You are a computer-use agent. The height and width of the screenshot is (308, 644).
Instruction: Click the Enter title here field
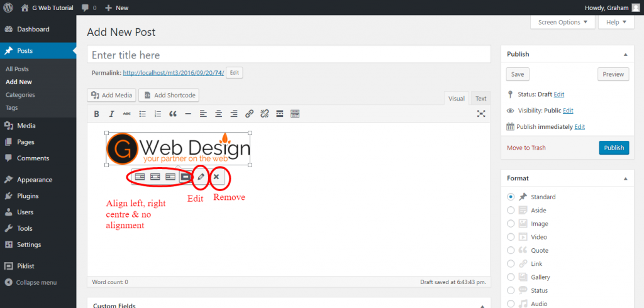[x=289, y=55]
